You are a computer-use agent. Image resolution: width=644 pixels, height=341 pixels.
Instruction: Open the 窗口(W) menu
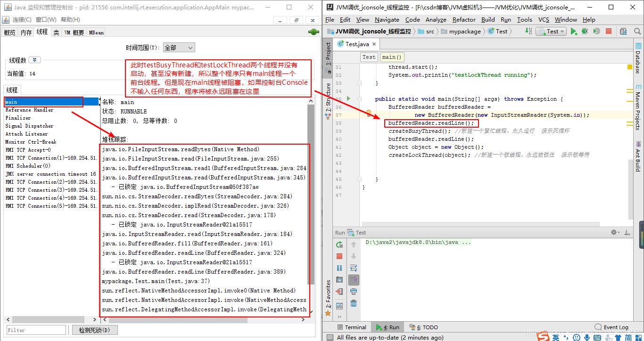tap(46, 19)
